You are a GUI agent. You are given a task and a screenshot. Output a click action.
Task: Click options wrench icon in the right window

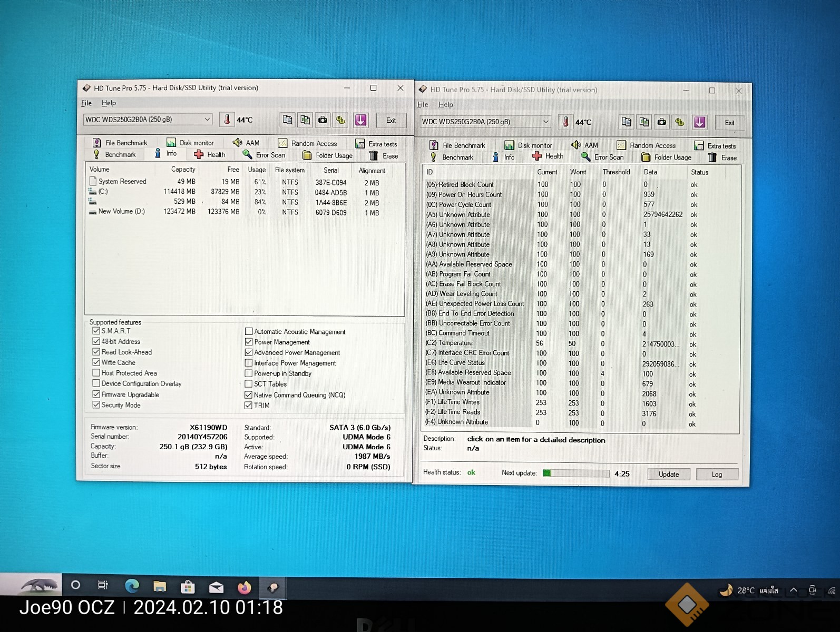click(x=680, y=122)
